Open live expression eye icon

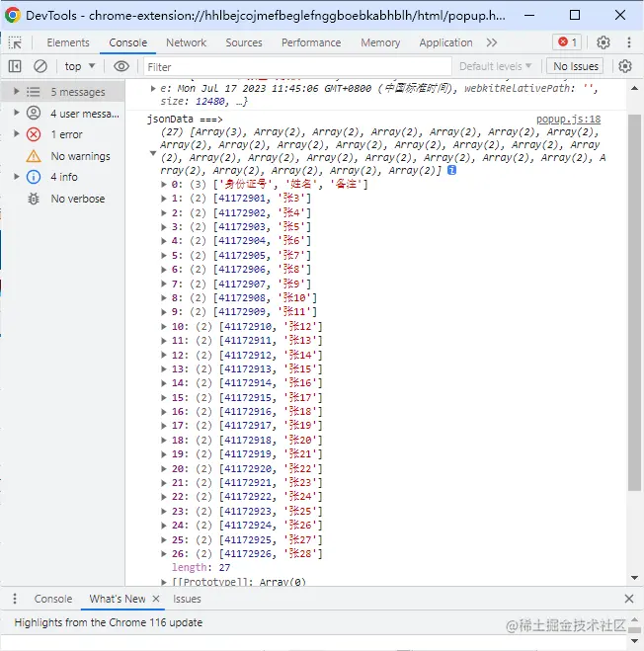point(121,66)
